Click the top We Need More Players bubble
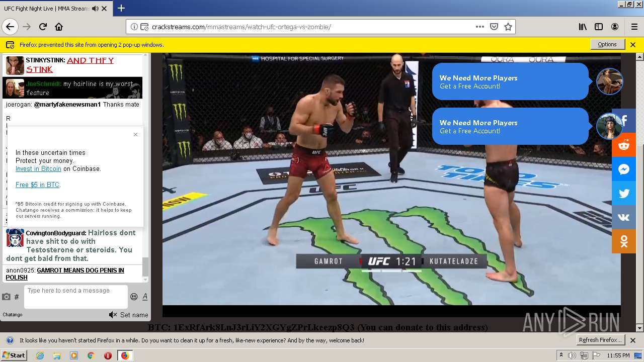644x362 pixels. click(x=510, y=81)
